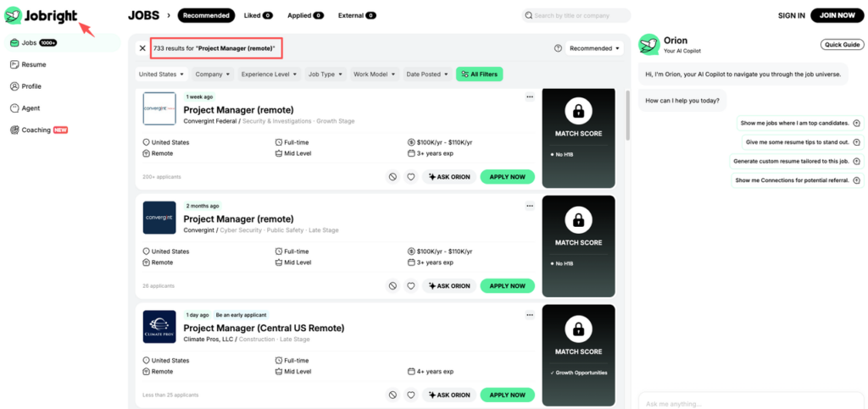The height and width of the screenshot is (409, 868).
Task: Open the Company filter dropdown
Action: (213, 74)
